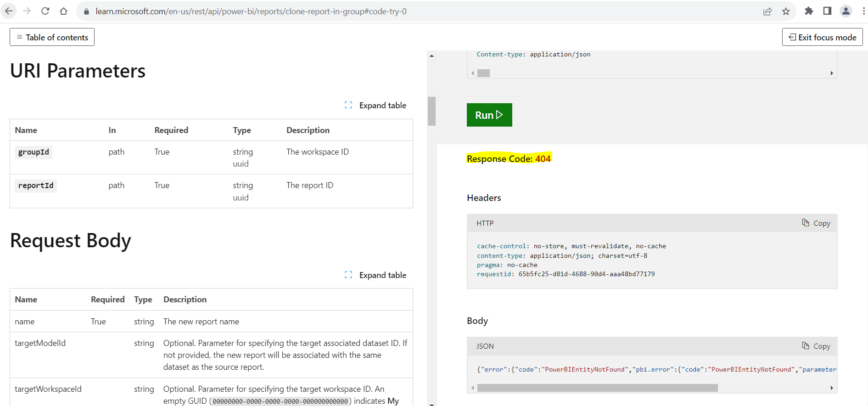Click the right arrow of request scrollbar
The image size is (868, 406).
tap(832, 73)
